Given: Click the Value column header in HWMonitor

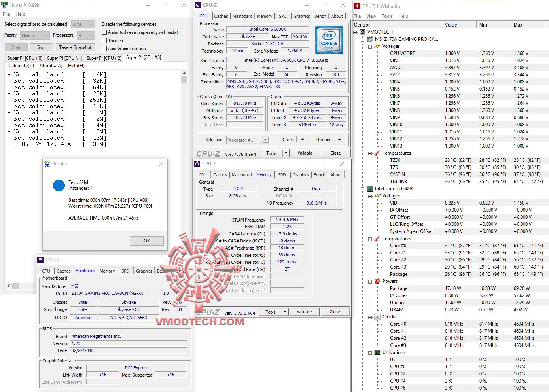Looking at the screenshot, I should 459,25.
